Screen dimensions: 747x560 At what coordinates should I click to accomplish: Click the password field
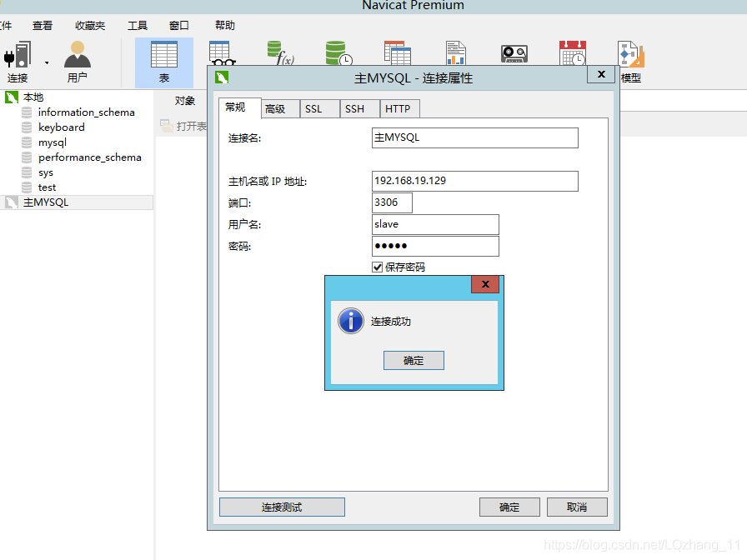click(x=435, y=246)
